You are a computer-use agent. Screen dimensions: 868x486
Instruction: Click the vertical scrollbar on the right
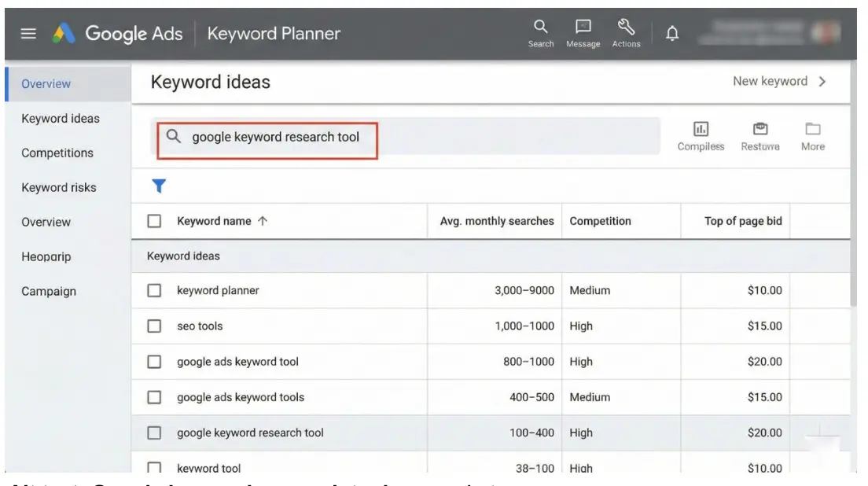click(x=853, y=184)
